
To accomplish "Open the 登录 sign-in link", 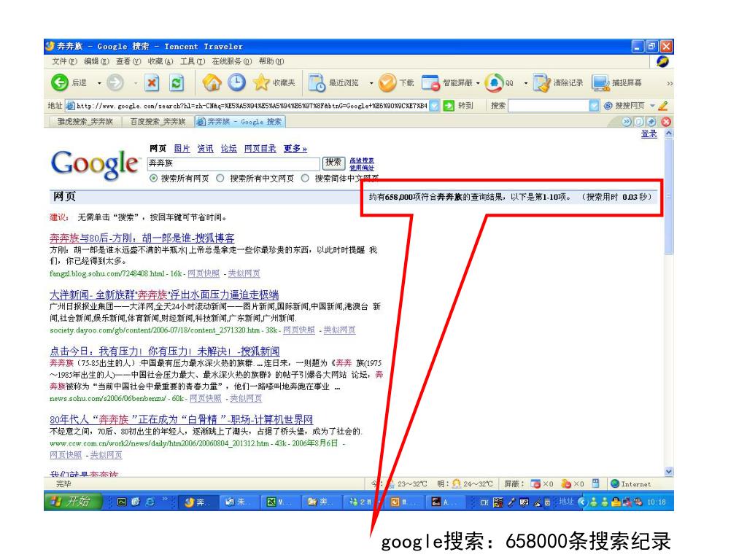I will [649, 134].
